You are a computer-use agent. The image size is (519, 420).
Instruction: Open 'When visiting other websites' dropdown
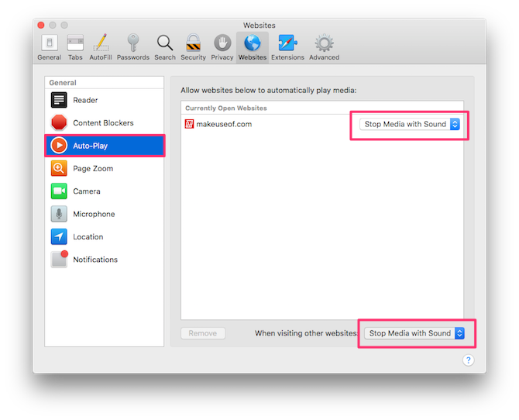[414, 333]
